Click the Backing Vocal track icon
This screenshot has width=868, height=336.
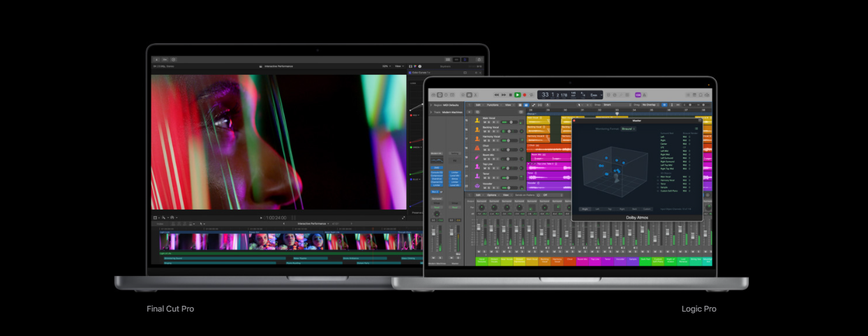tap(477, 129)
